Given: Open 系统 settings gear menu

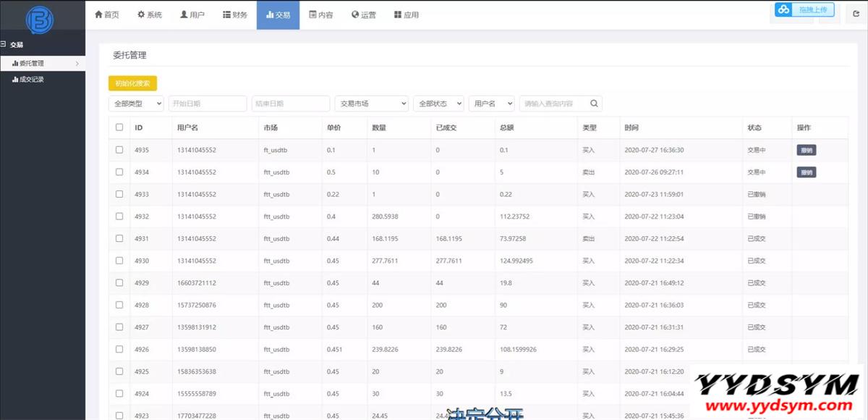Looking at the screenshot, I should [150, 14].
